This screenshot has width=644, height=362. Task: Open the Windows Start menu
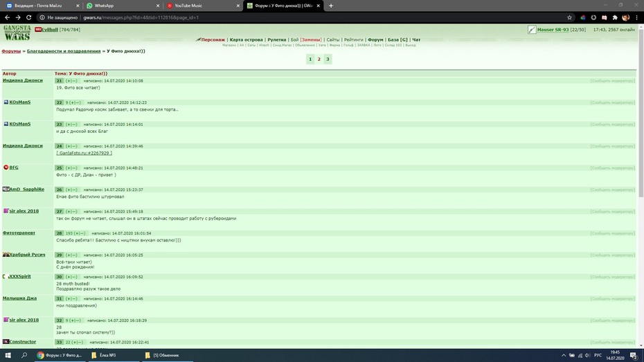(x=8, y=355)
